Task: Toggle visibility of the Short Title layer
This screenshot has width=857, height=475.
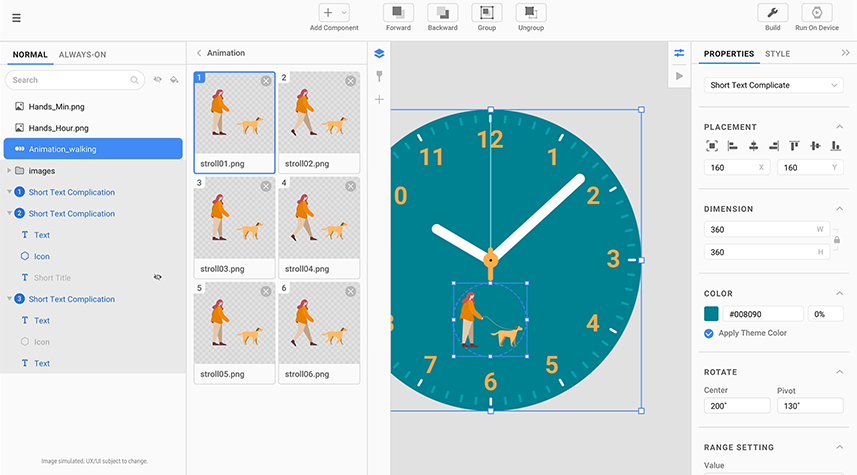Action: (157, 277)
